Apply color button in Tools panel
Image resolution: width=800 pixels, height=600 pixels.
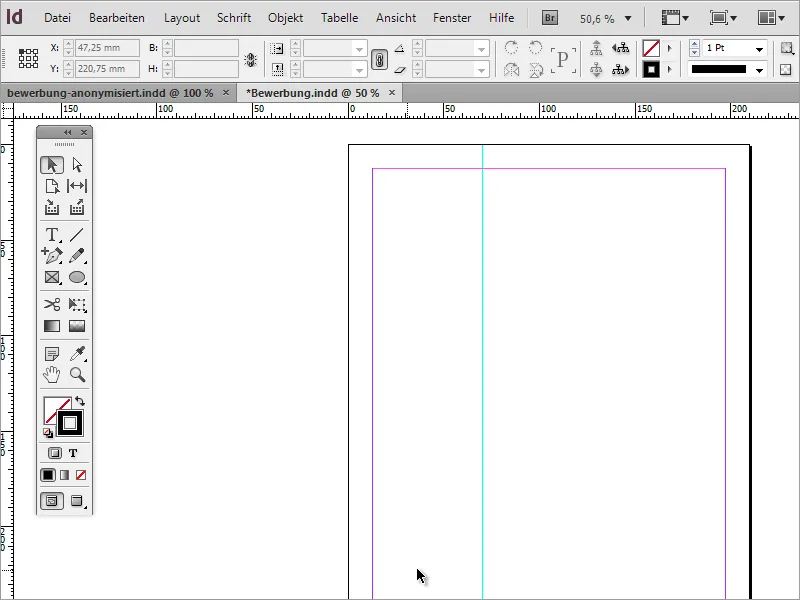pos(48,475)
